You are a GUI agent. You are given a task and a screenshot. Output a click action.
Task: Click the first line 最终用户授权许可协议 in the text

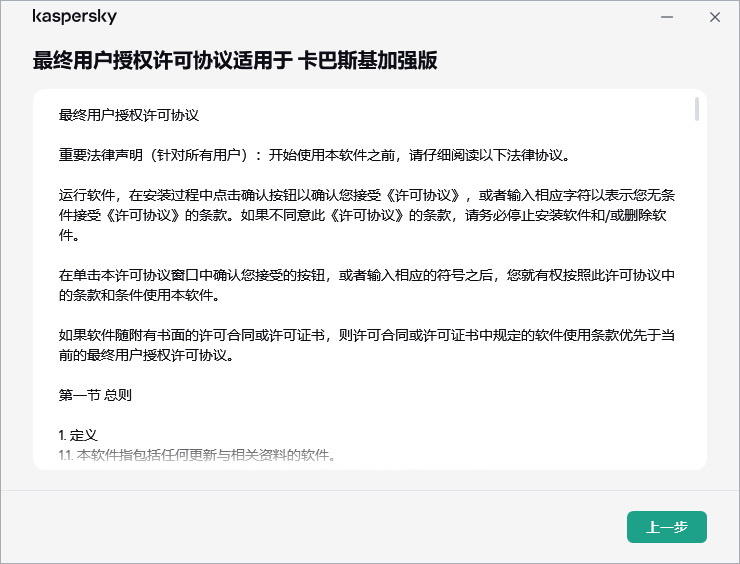coord(129,115)
